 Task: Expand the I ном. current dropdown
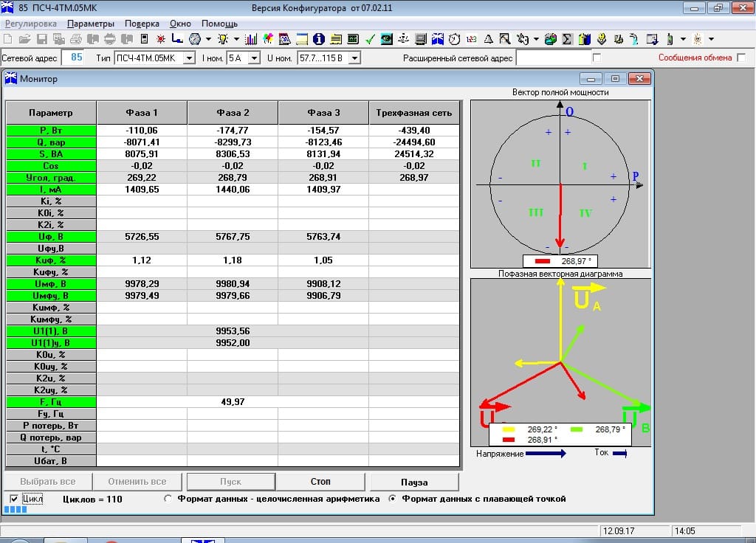pyautogui.click(x=255, y=58)
